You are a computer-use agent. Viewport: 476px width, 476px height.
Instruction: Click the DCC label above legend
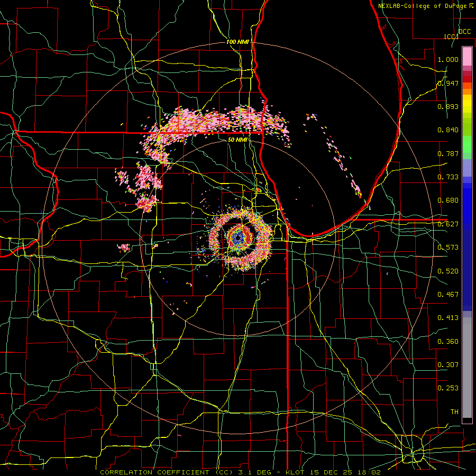[464, 32]
